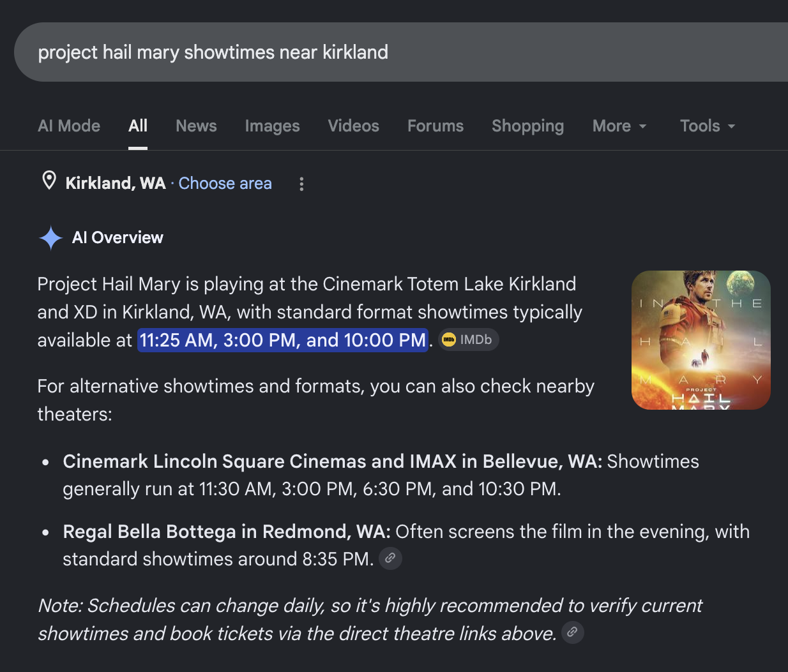Expand the Tools dropdown
This screenshot has width=788, height=672.
pos(708,126)
